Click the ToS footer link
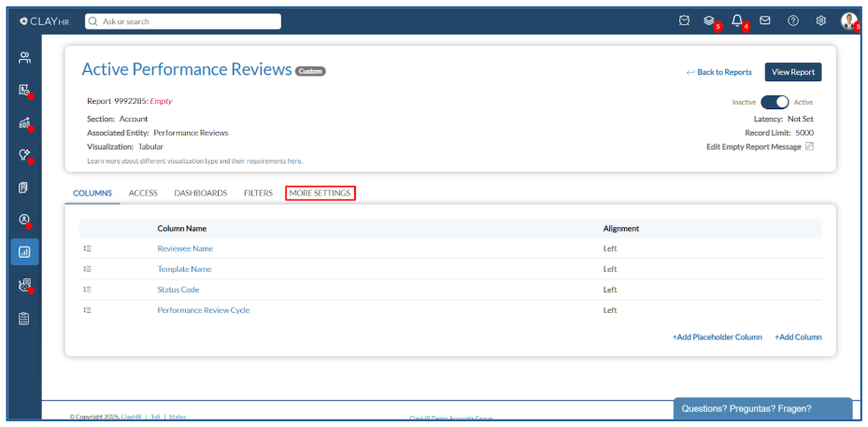The height and width of the screenshot is (427, 868). 155,417
